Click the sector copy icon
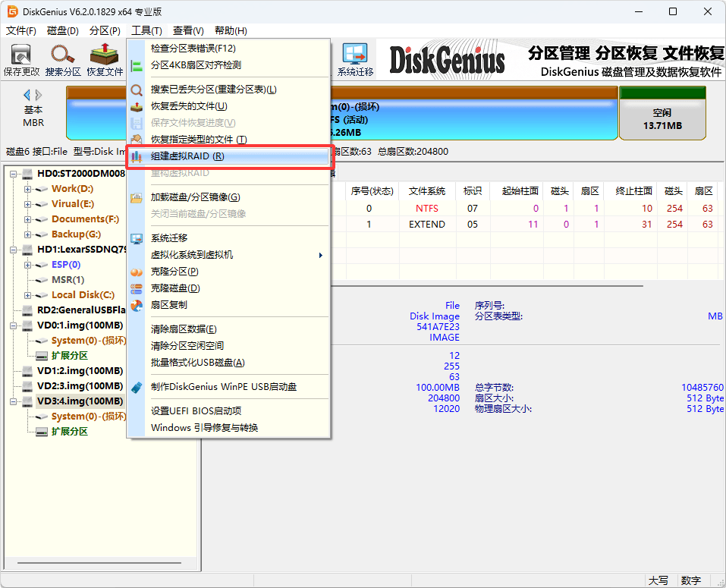The height and width of the screenshot is (588, 726). pyautogui.click(x=137, y=305)
